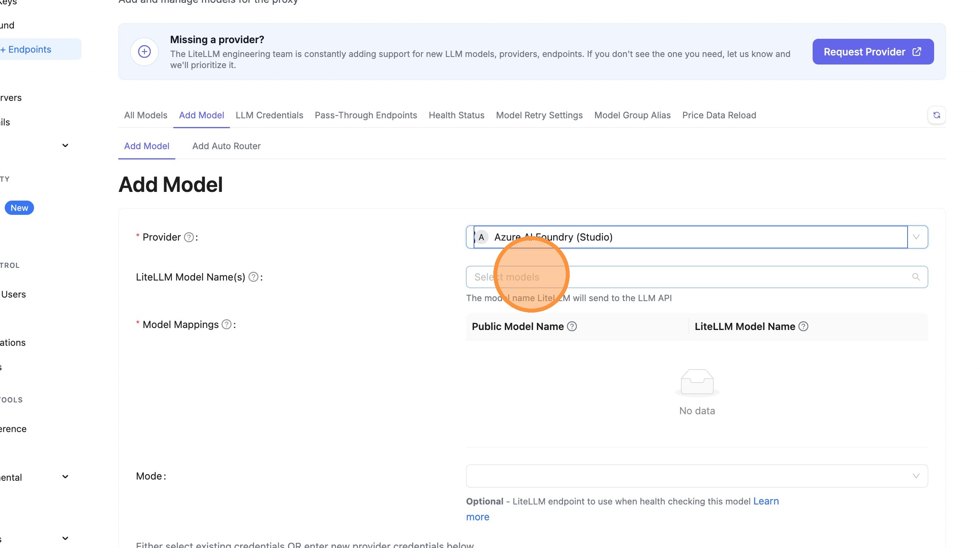Click the help icon next to Model Mappings

pos(227,324)
